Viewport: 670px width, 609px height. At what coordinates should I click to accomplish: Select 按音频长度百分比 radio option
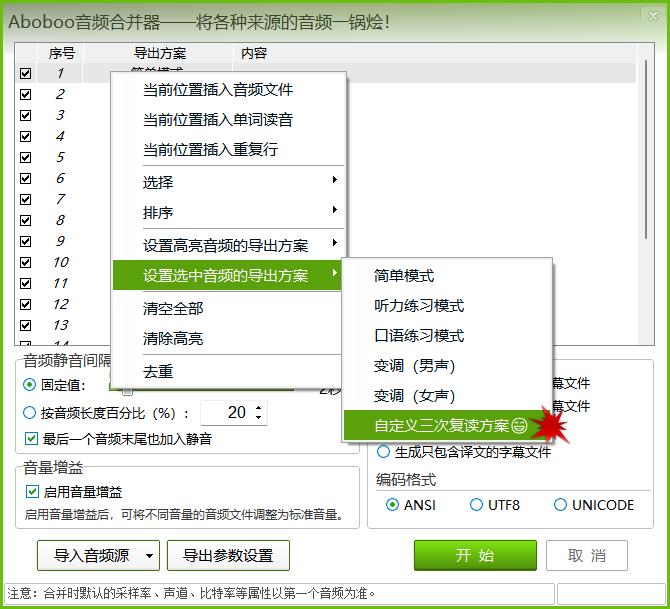pyautogui.click(x=29, y=413)
